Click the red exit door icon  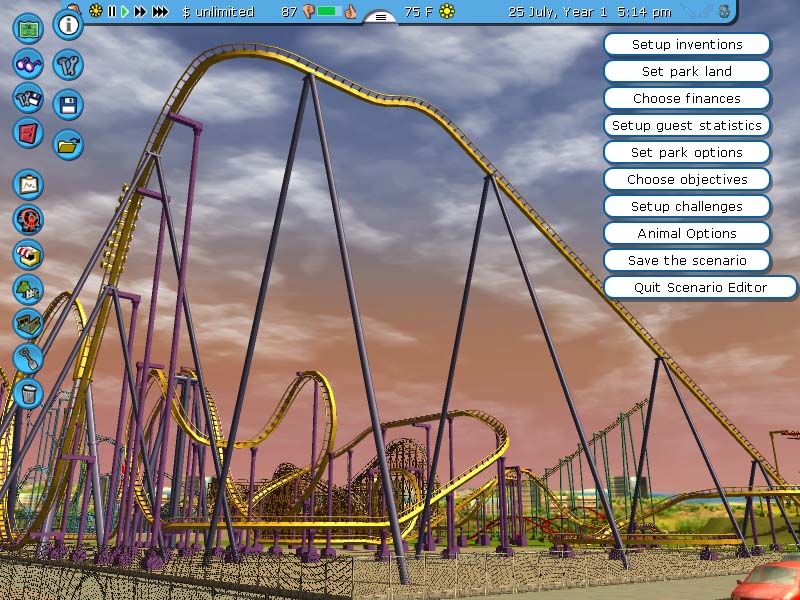[x=28, y=133]
